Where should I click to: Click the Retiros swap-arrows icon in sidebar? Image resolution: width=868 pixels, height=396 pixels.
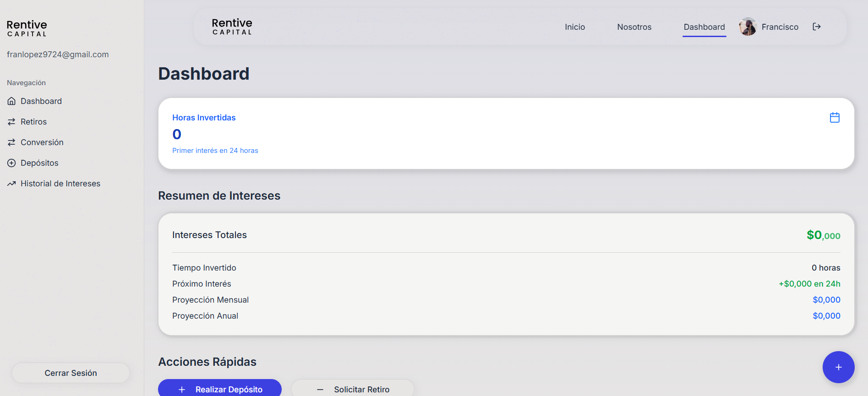coord(11,122)
